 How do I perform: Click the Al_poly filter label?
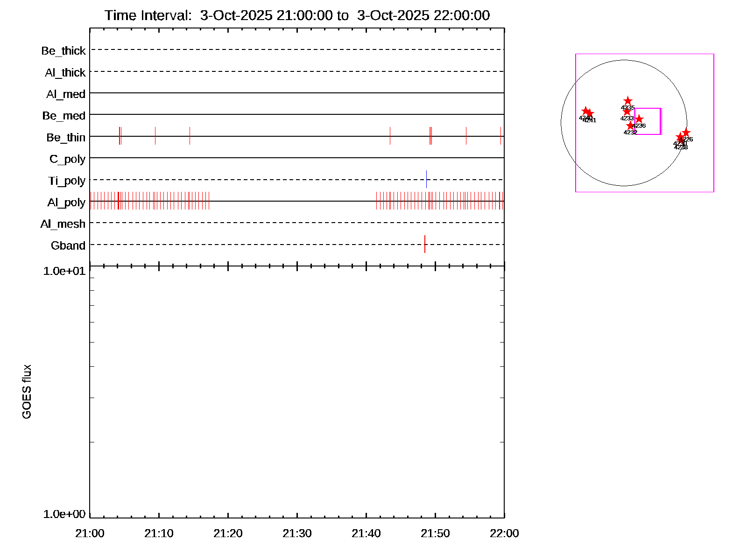click(x=66, y=203)
